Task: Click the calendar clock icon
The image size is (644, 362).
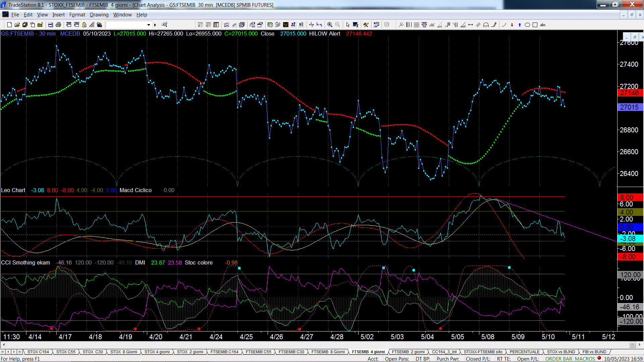Action: [x=270, y=25]
